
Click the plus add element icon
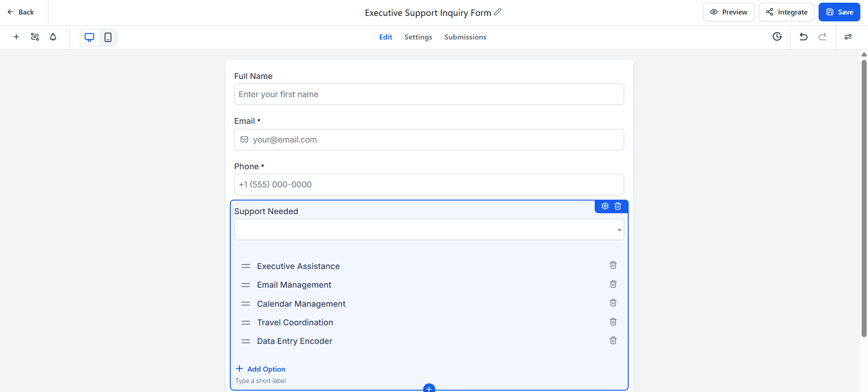[x=16, y=37]
